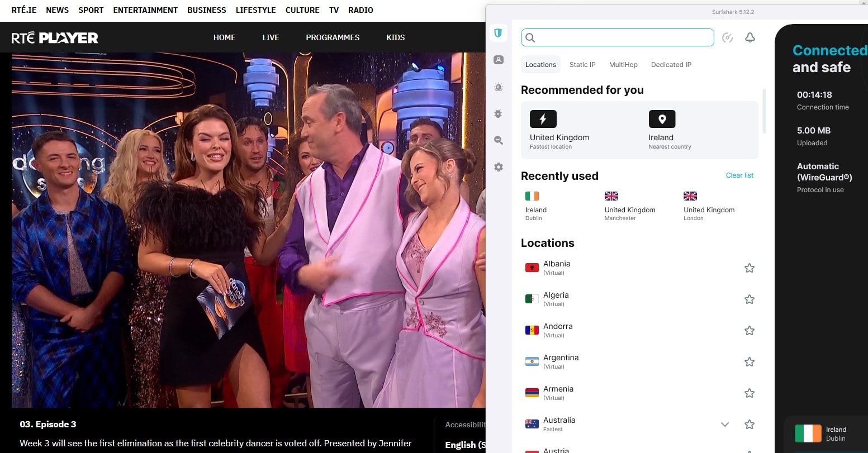Click the RTÉ Player logo
This screenshot has height=453, width=868.
pos(55,37)
